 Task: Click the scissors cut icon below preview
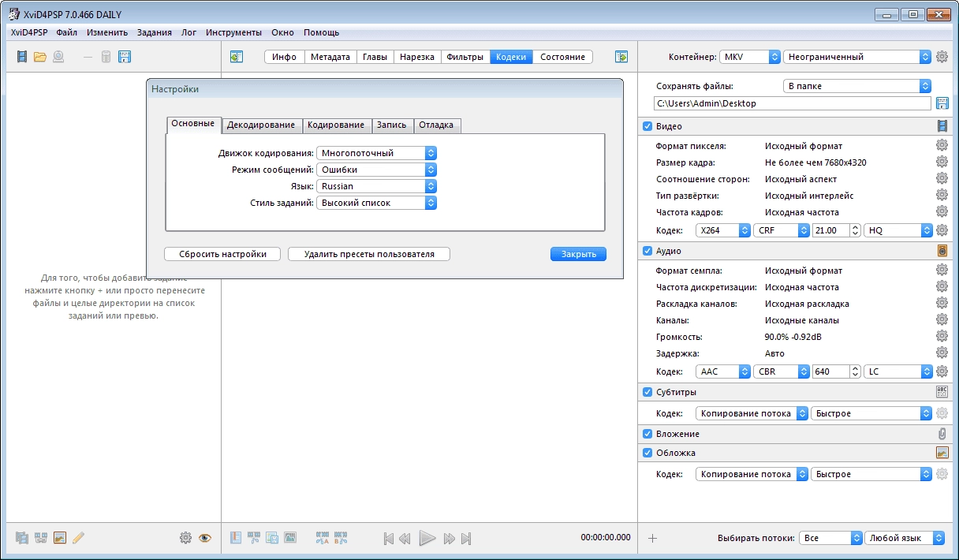(x=254, y=538)
